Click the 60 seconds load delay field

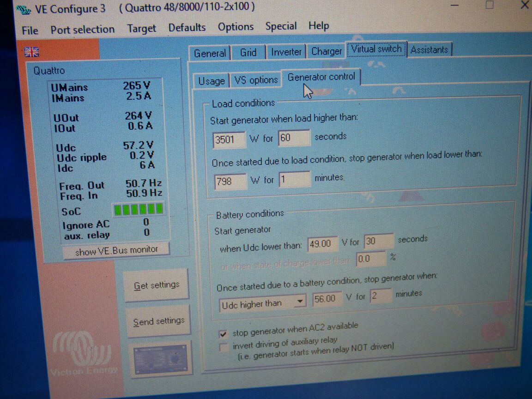click(x=294, y=138)
